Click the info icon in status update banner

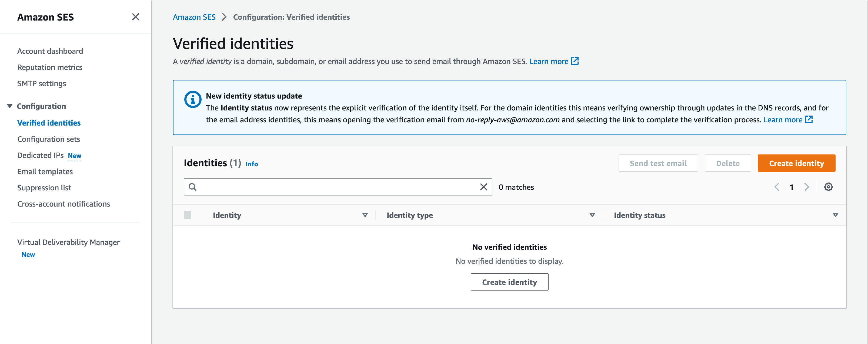coord(193,99)
